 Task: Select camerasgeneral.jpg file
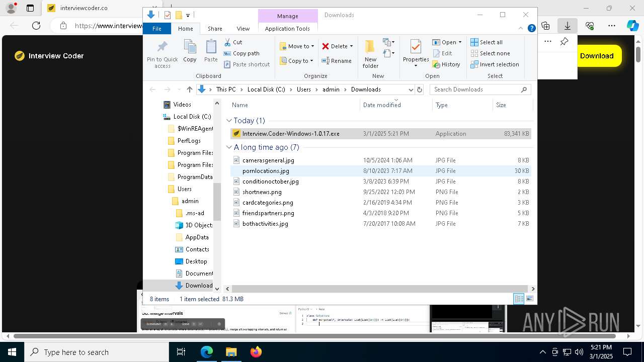click(380, 160)
